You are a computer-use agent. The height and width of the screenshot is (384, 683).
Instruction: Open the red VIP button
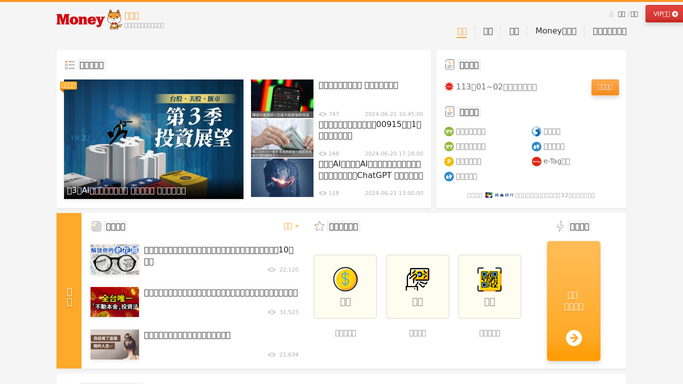coord(665,14)
